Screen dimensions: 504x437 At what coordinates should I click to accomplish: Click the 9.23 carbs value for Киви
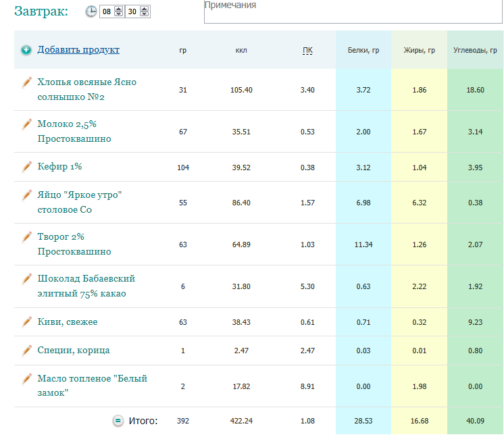(x=476, y=322)
